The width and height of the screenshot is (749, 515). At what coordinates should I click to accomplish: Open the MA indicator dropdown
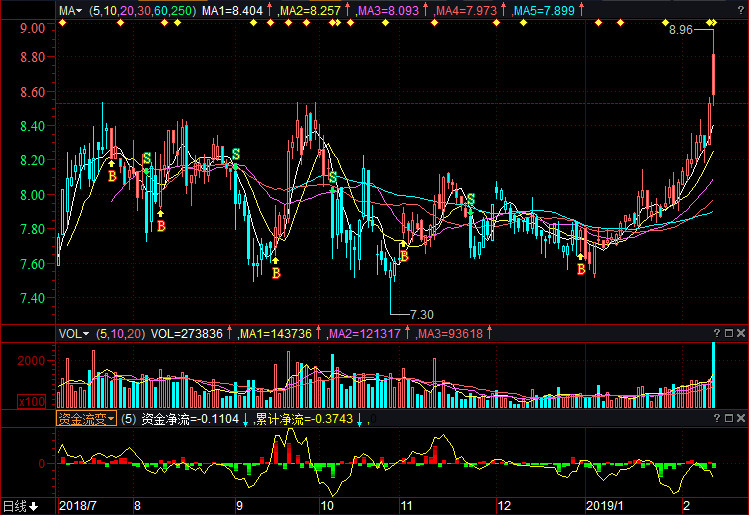71,11
